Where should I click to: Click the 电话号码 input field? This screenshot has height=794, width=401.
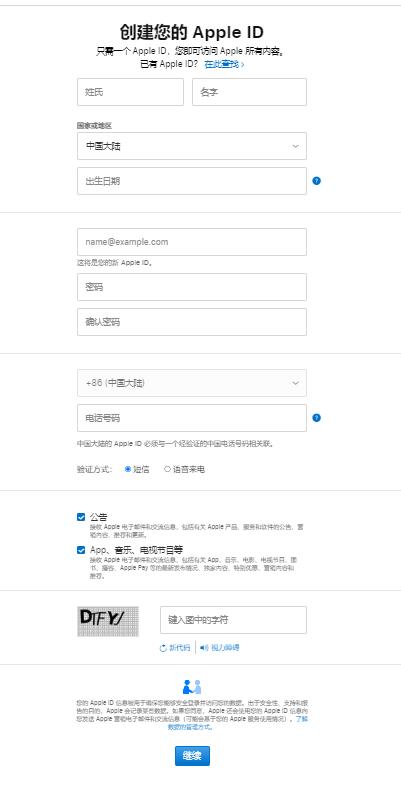click(x=192, y=418)
